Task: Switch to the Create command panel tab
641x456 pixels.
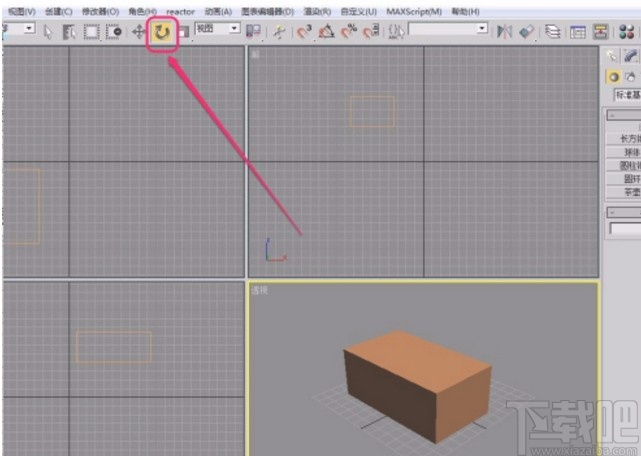Action: coord(612,56)
